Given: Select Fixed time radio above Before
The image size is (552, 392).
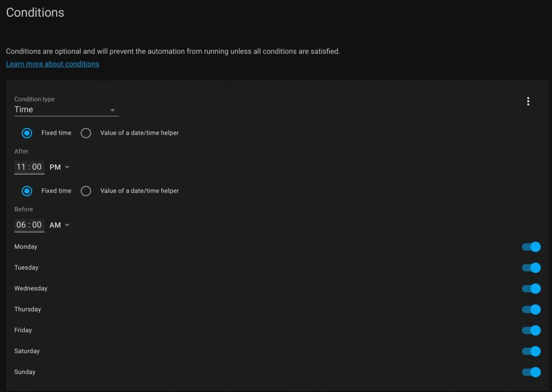Looking at the screenshot, I should (27, 191).
